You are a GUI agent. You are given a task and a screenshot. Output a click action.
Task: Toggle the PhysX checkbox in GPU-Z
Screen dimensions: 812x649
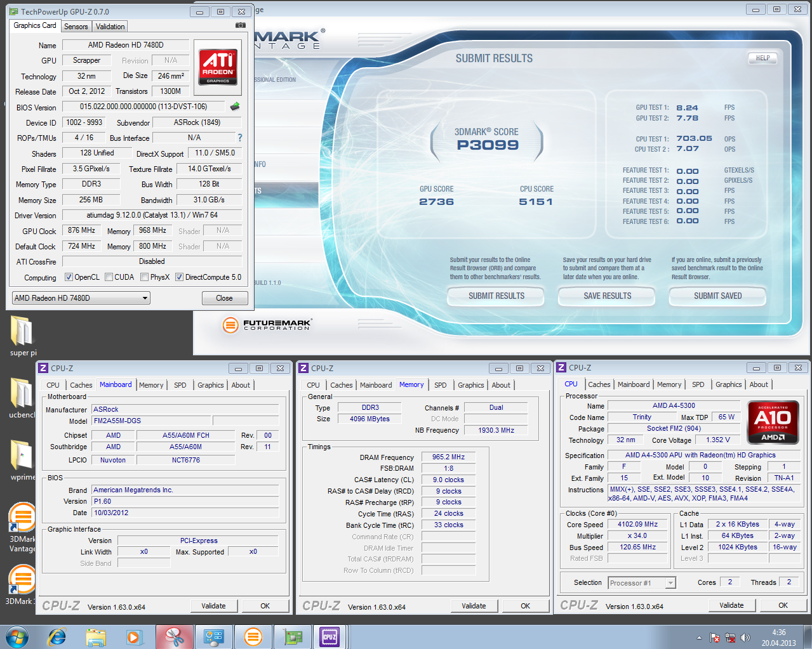[x=145, y=277]
